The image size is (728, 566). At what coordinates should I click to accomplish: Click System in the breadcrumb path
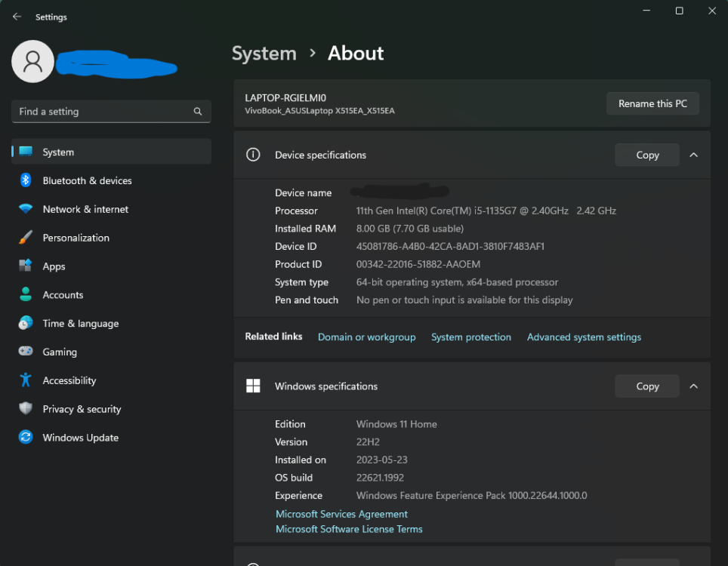tap(264, 53)
